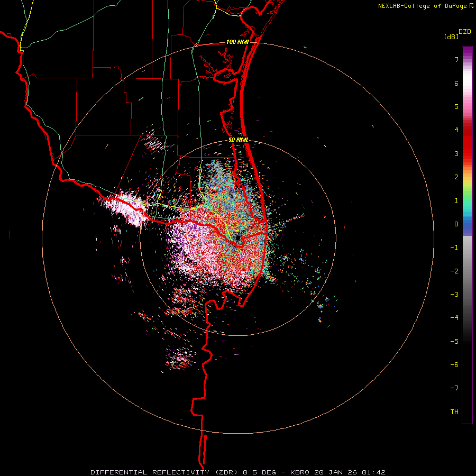This screenshot has height=476, width=476.
Task: Click the scale value 4 label
Action: click(x=456, y=130)
